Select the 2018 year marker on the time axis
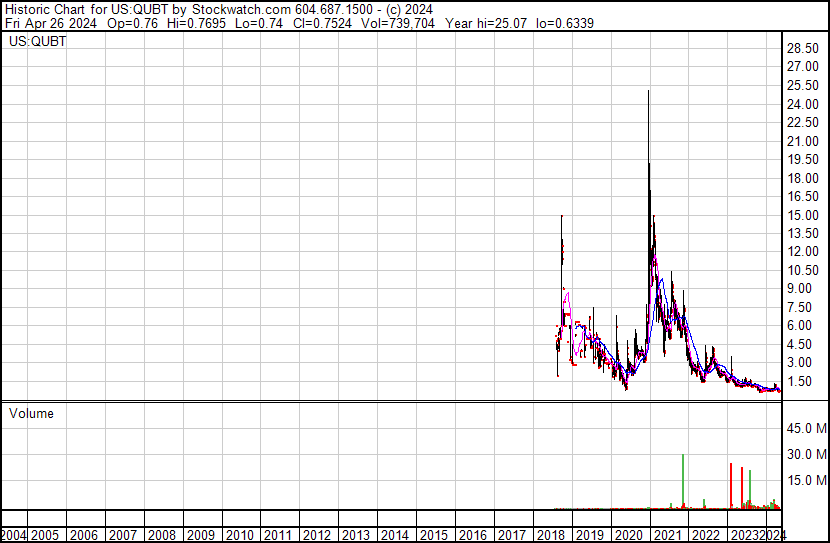 [550, 535]
